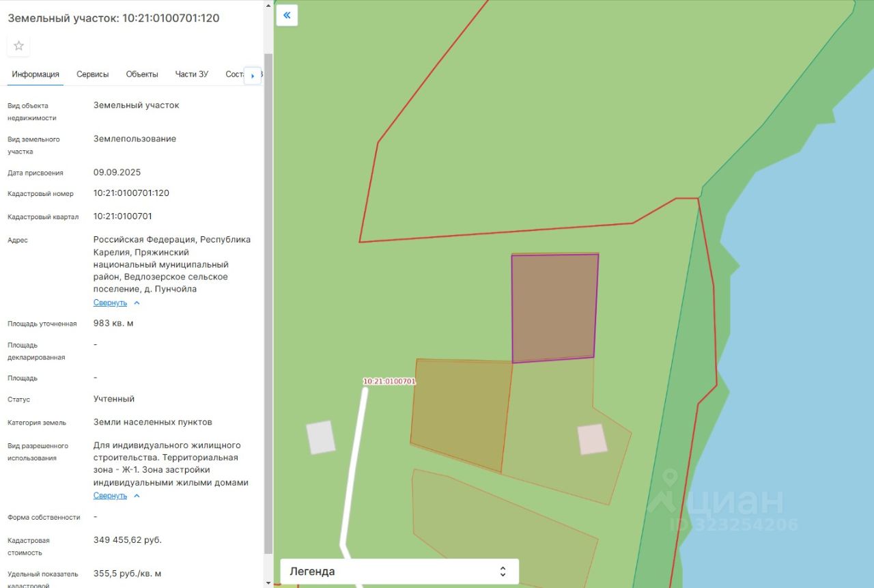Click the 'Площадь уточненная' label
Viewport: 874px width, 588px height.
point(42,324)
